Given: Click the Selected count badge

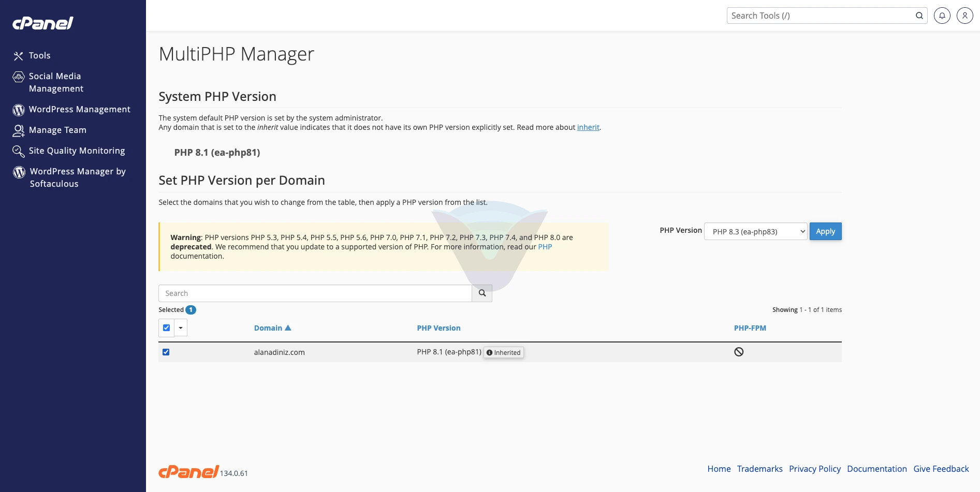Looking at the screenshot, I should [191, 310].
